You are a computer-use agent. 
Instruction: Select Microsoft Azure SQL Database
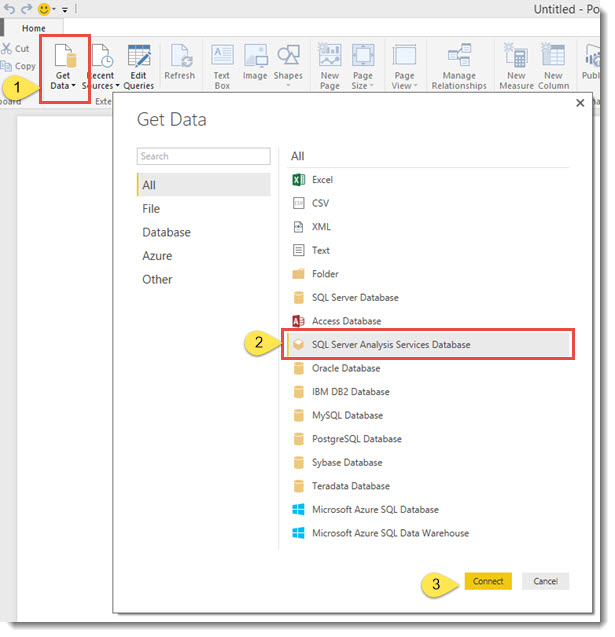429,509
